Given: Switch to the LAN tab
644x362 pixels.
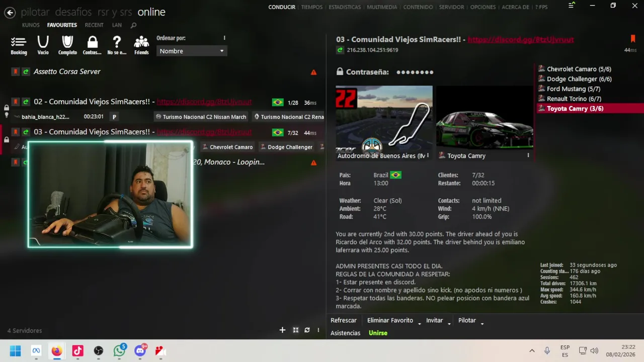Looking at the screenshot, I should 117,25.
